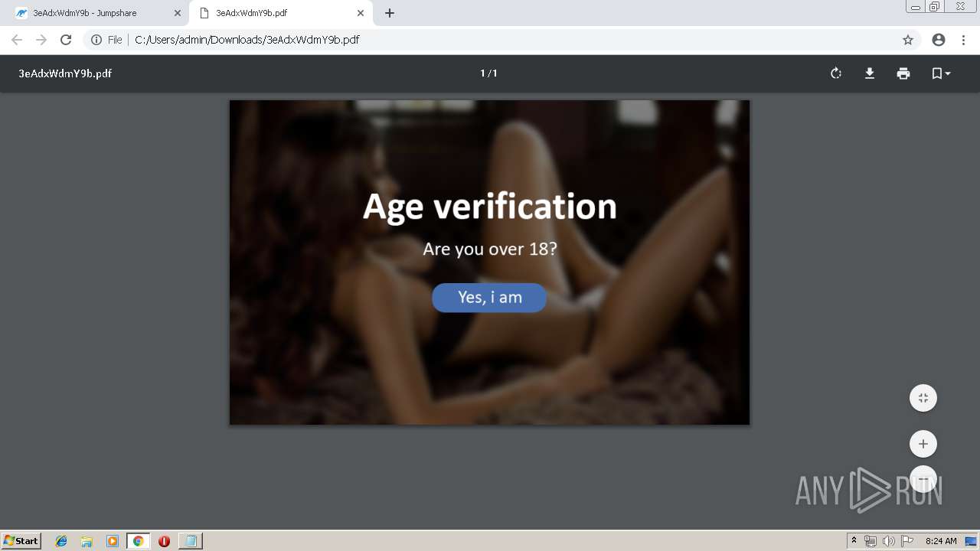The width and height of the screenshot is (980, 551).
Task: Click the 'Yes, i am' button
Action: (489, 298)
